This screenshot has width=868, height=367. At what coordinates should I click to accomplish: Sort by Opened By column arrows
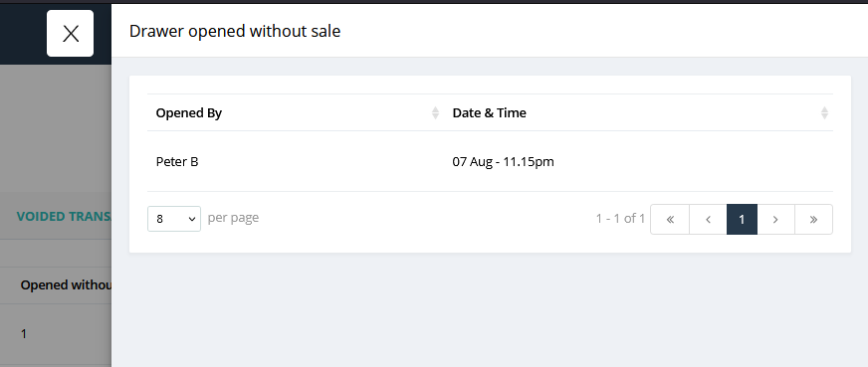coord(435,112)
